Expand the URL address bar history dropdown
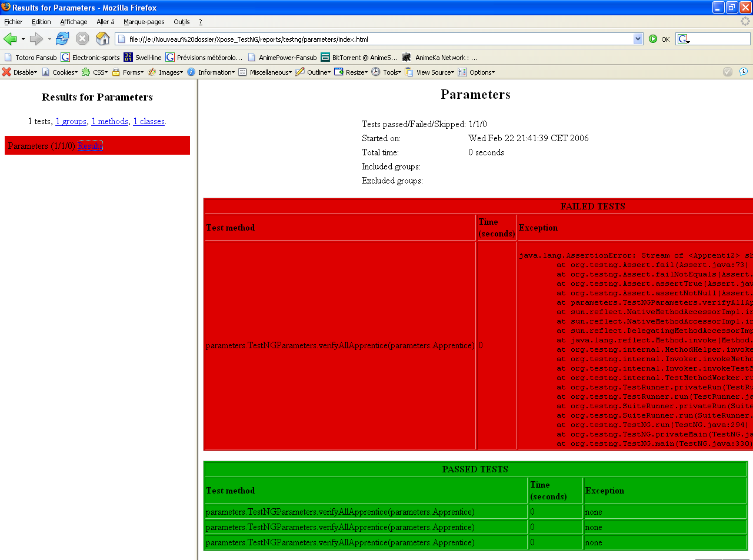 638,39
